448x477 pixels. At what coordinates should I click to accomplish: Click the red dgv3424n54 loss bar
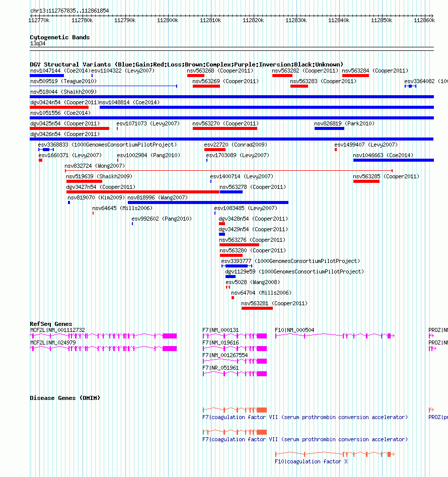(x=59, y=107)
